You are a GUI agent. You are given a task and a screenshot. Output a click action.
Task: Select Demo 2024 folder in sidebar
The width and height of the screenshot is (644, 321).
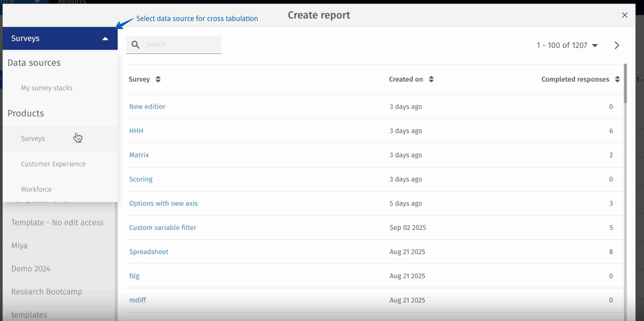[x=31, y=269]
